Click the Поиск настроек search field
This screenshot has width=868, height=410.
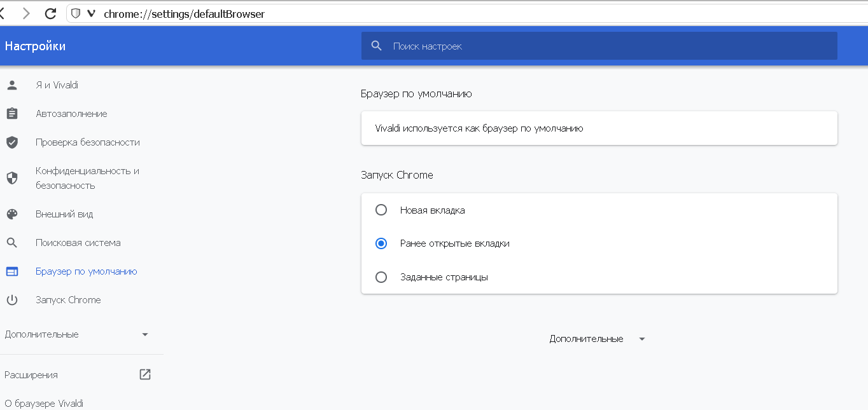coord(599,46)
